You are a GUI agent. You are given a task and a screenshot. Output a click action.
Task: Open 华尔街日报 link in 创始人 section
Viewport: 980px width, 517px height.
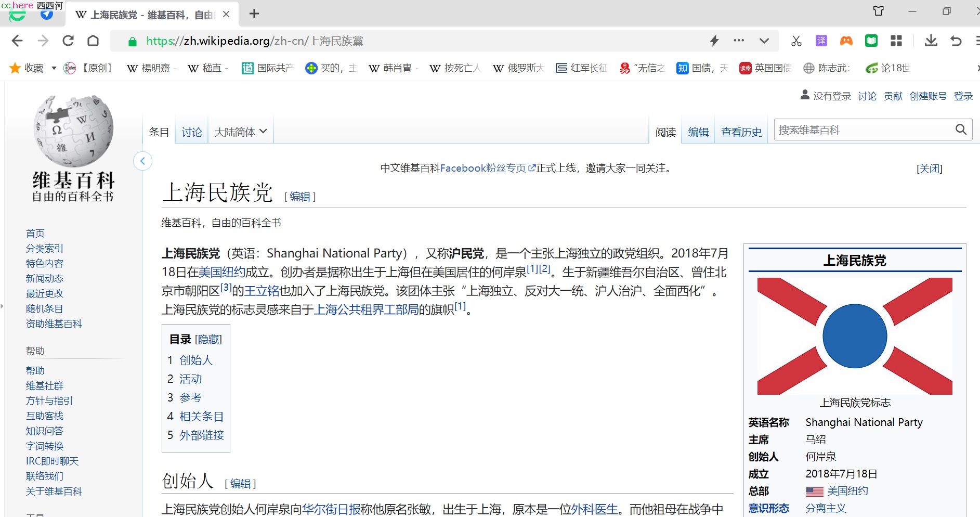point(331,509)
